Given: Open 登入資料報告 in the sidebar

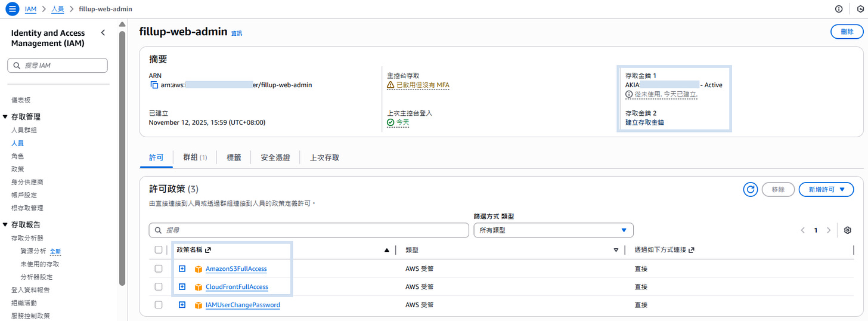Looking at the screenshot, I should click(30, 290).
